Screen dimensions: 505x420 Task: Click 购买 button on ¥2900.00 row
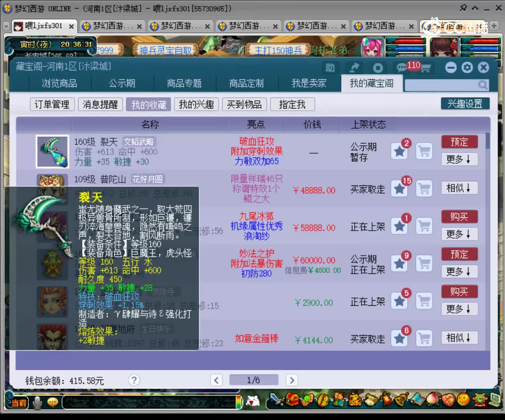(459, 292)
